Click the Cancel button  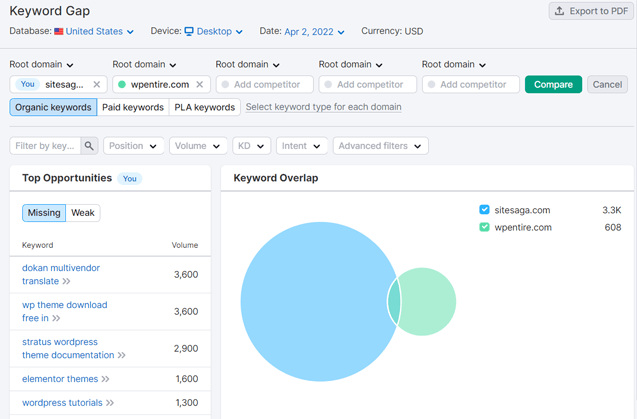pyautogui.click(x=607, y=85)
